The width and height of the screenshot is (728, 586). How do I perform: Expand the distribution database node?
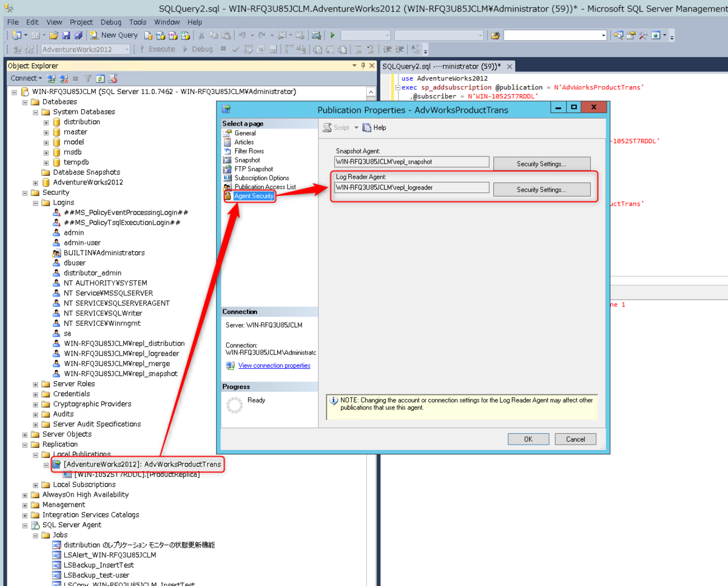tap(46, 122)
